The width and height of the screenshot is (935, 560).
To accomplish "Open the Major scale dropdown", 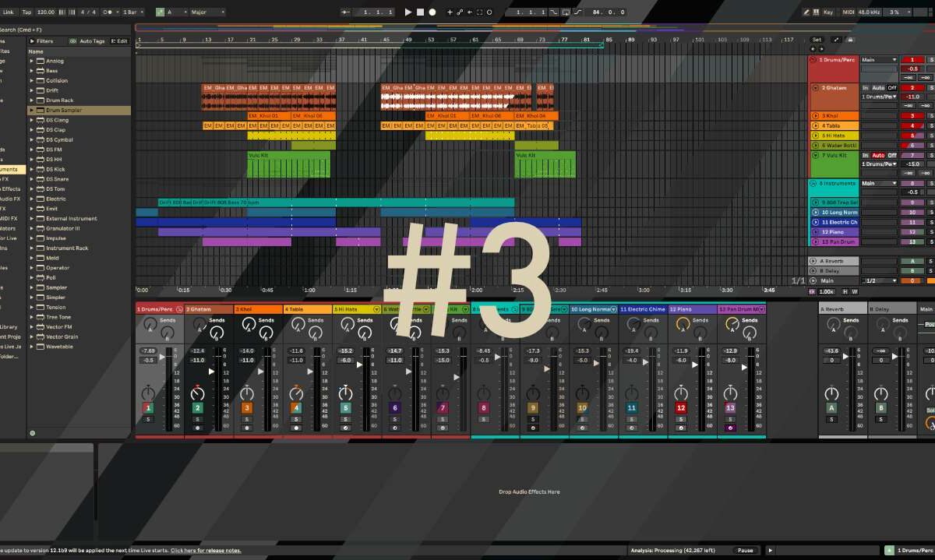I will pos(207,12).
